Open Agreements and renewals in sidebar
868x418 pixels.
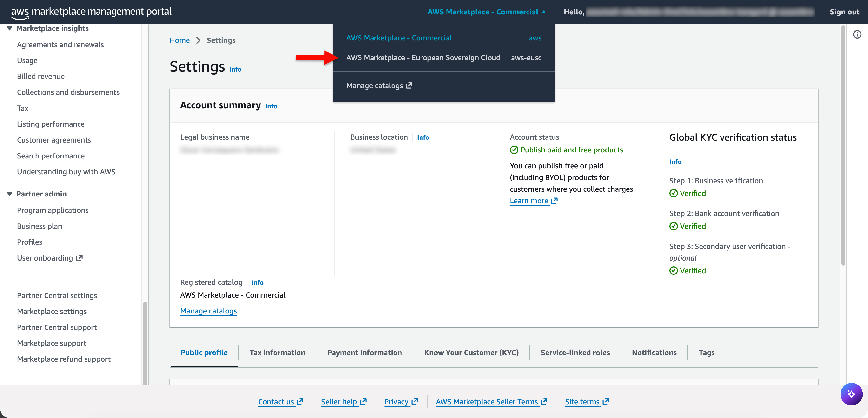coord(60,45)
